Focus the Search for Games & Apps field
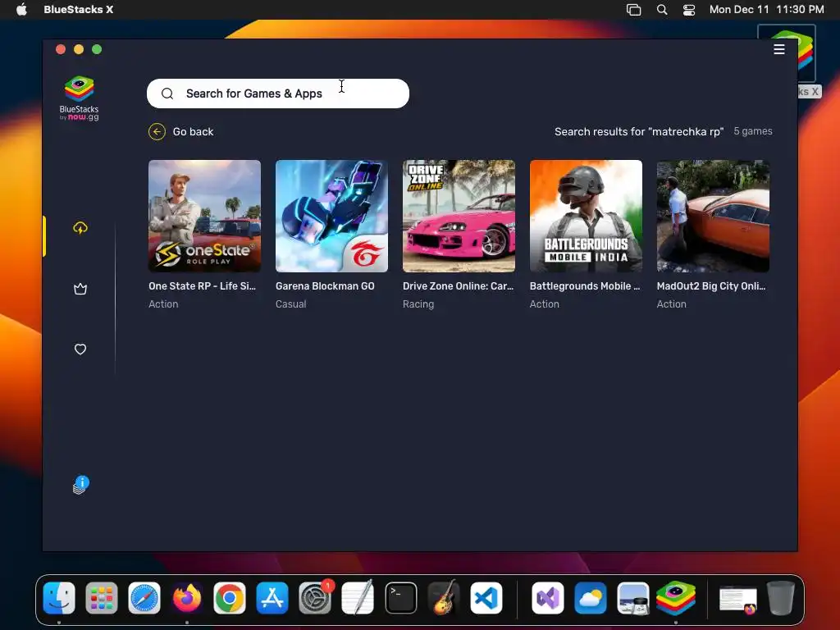The width and height of the screenshot is (840, 630). pyautogui.click(x=278, y=94)
